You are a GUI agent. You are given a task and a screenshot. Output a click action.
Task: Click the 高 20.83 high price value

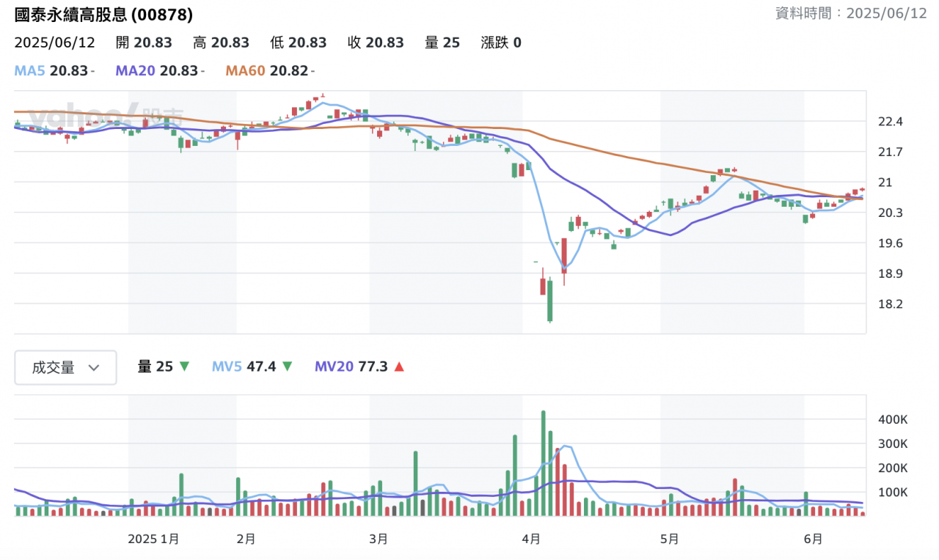[221, 43]
